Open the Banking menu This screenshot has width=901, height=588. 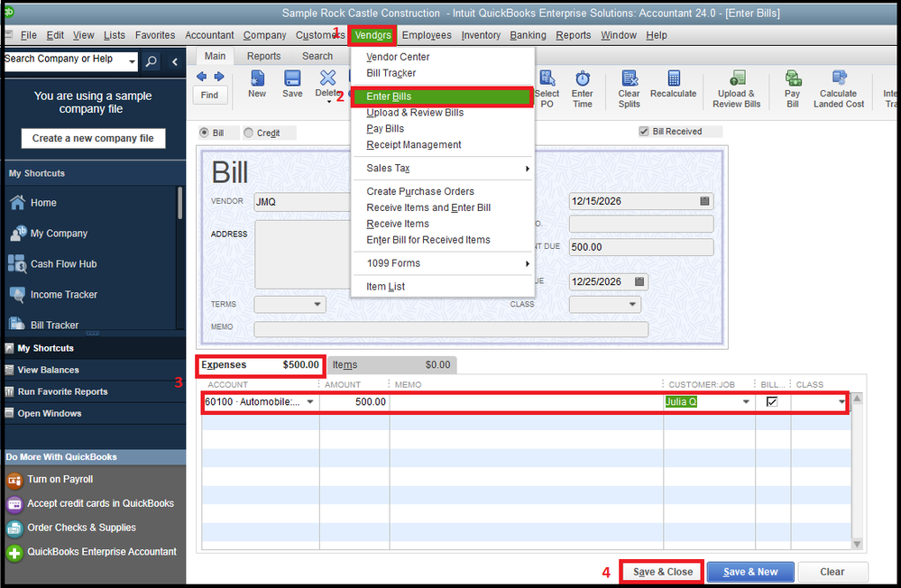(x=528, y=35)
